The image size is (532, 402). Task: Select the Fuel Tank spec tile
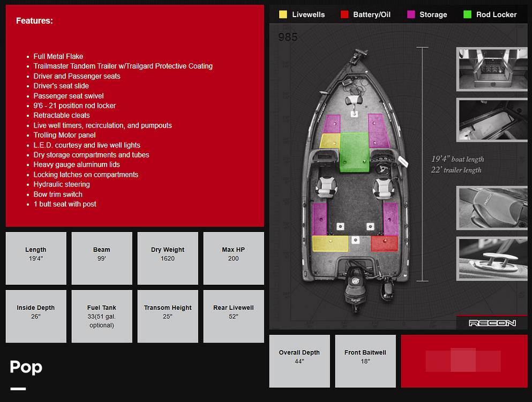[x=102, y=316]
